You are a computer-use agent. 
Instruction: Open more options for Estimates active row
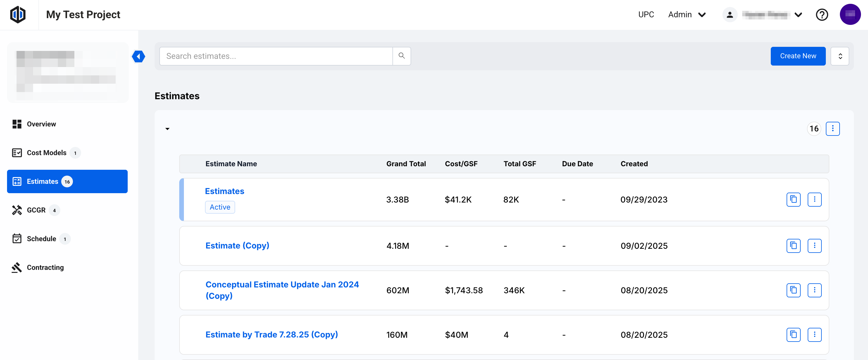pyautogui.click(x=814, y=200)
